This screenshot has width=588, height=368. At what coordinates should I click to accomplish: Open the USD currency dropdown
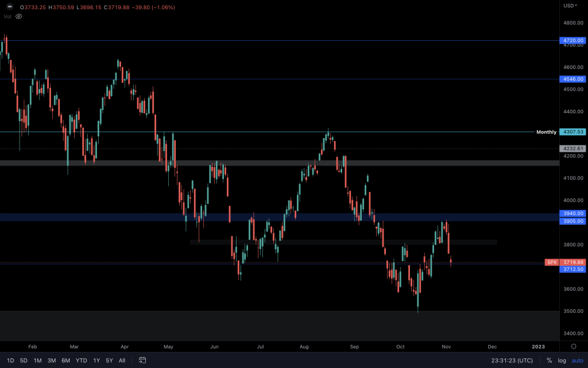coord(571,6)
